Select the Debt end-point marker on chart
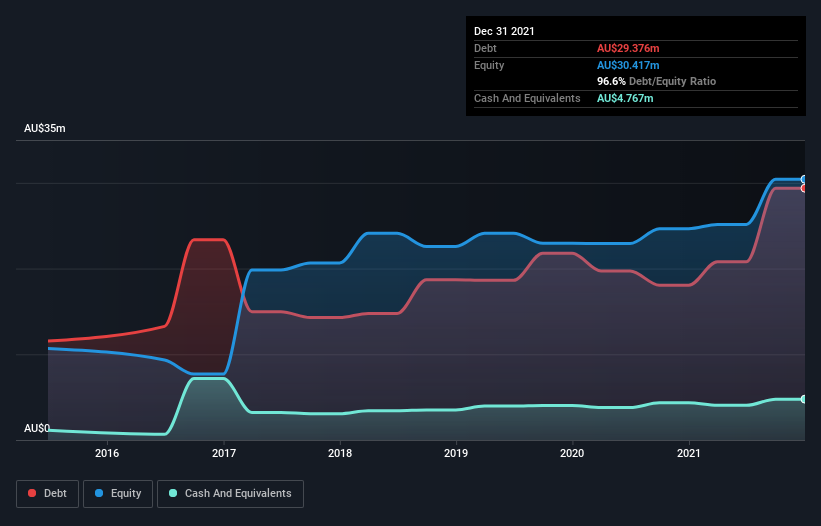 803,188
